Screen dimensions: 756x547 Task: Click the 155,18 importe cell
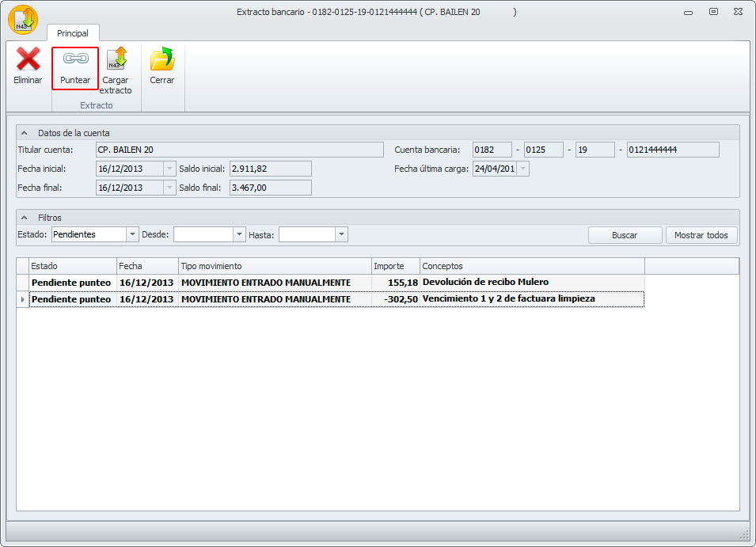396,283
